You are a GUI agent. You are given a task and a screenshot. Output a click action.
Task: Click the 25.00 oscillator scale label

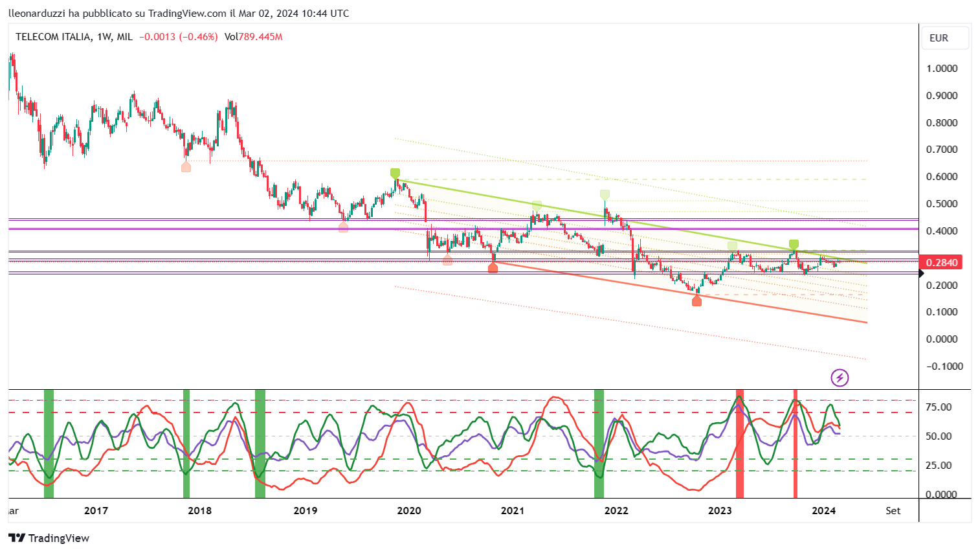939,466
